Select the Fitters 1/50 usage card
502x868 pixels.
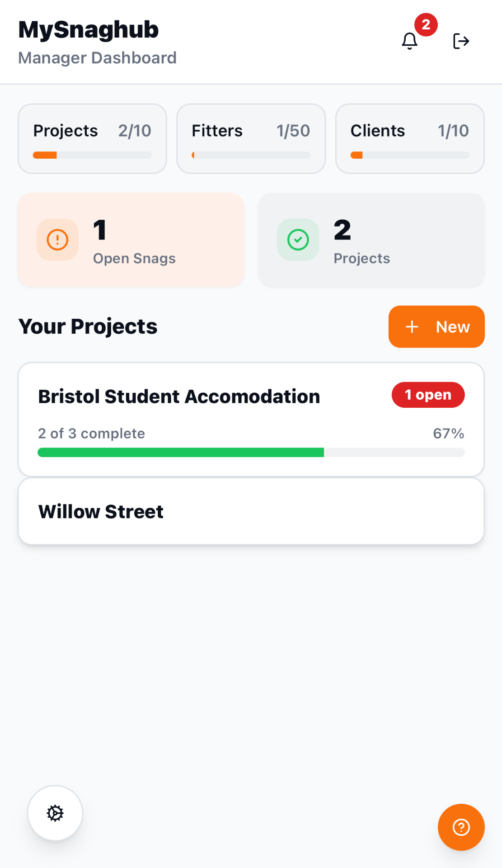pyautogui.click(x=251, y=138)
